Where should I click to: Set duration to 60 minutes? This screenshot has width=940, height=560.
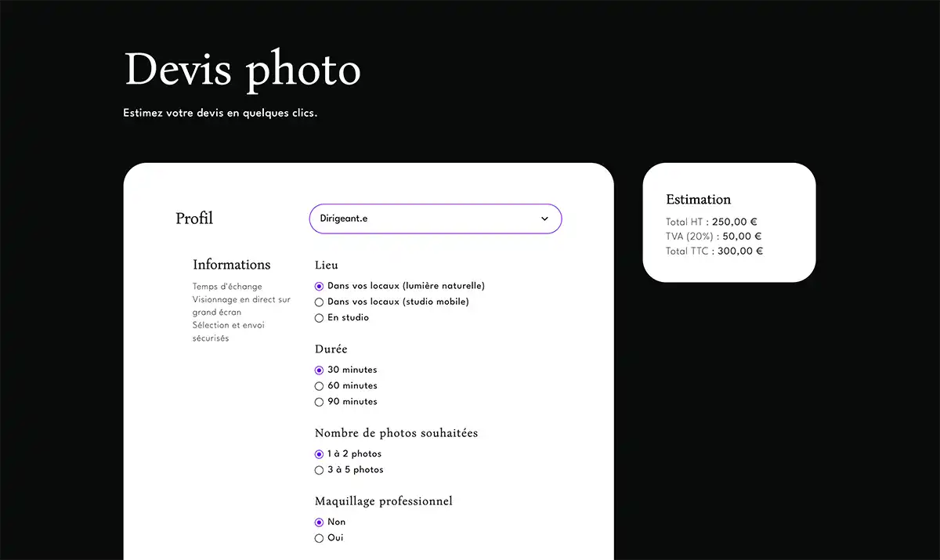click(320, 386)
